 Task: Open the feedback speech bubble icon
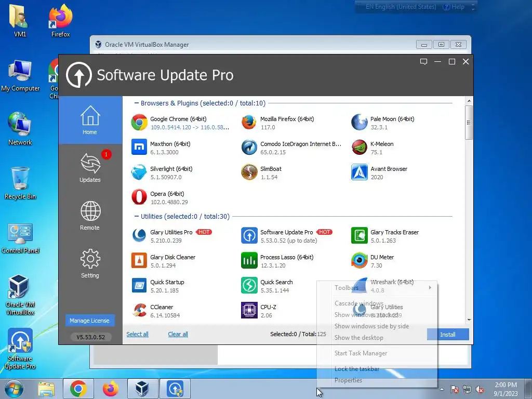[423, 62]
